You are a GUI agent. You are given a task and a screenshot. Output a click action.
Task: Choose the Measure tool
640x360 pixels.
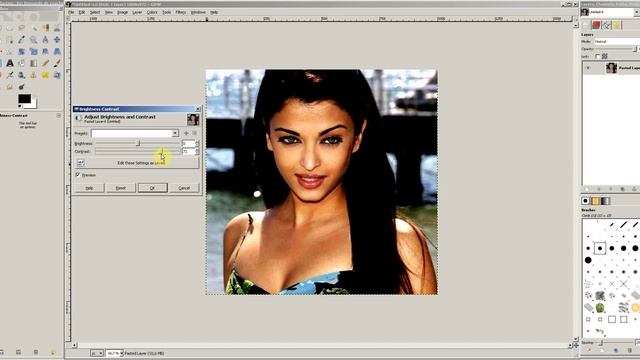(x=45, y=40)
